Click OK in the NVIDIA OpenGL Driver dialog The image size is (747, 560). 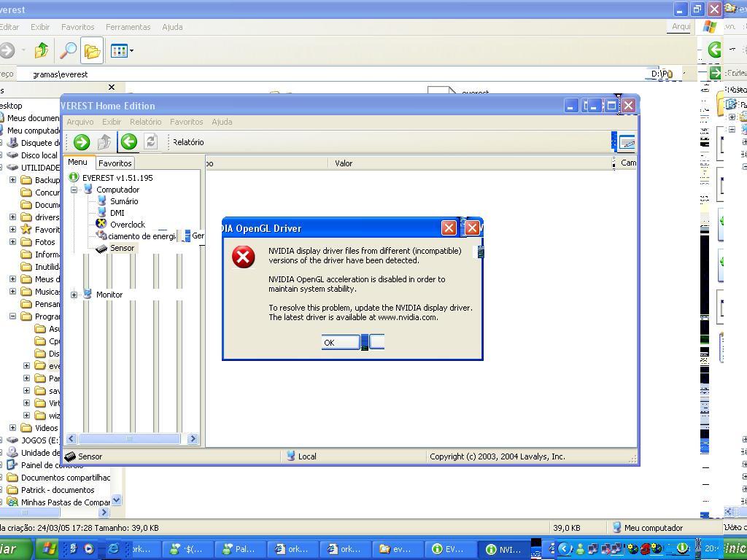[x=341, y=343]
